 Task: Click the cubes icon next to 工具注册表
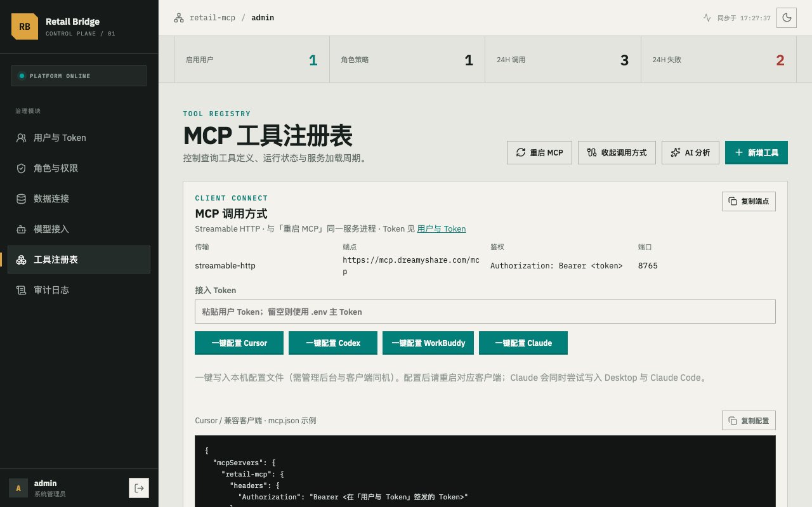(21, 260)
